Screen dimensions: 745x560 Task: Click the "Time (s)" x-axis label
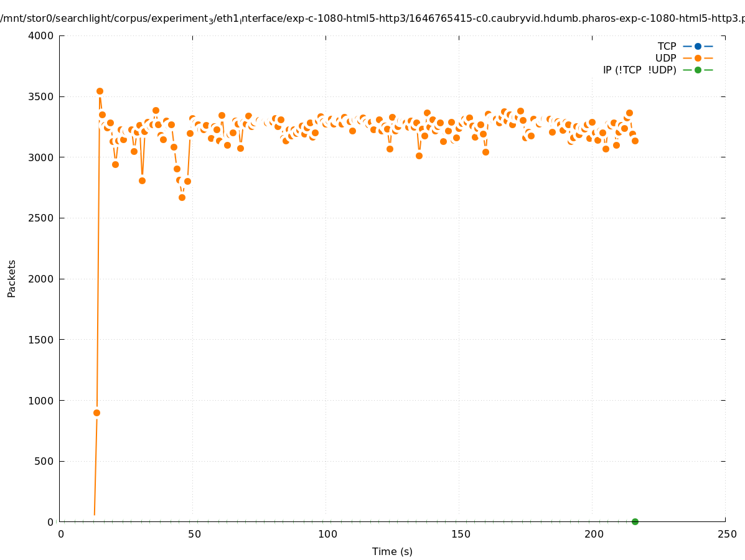click(392, 551)
